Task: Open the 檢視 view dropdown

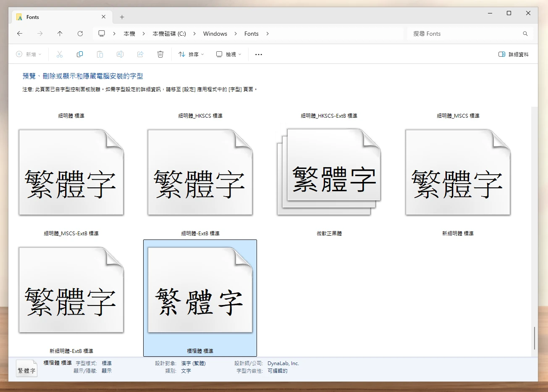Action: [x=229, y=54]
